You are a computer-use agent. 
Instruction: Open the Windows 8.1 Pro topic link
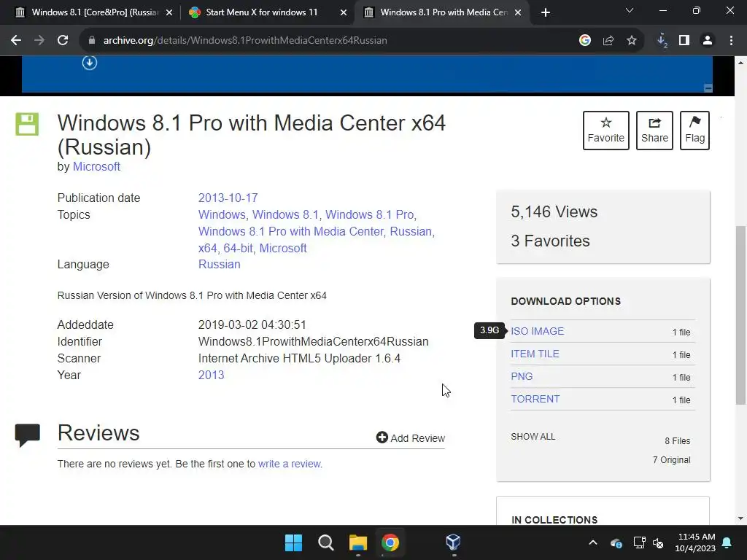[371, 215]
